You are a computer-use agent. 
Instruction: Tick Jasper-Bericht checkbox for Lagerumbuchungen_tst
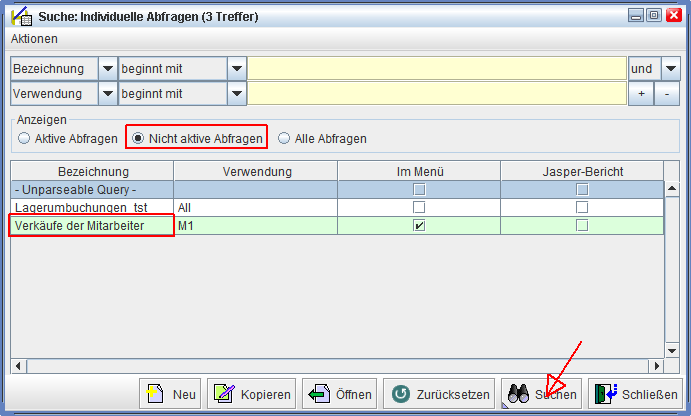click(582, 207)
